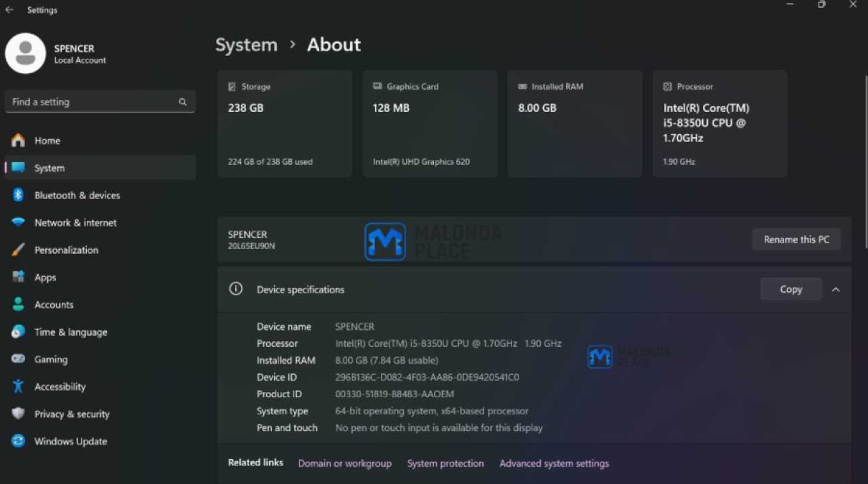The image size is (868, 484).
Task: Open the System protection link
Action: 445,463
